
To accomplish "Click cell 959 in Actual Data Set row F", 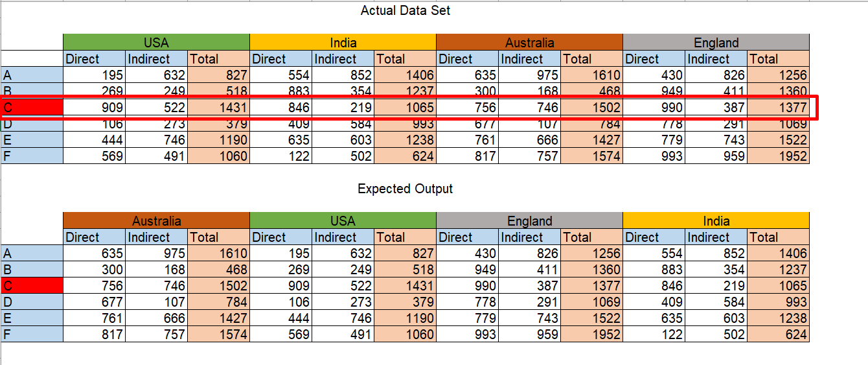I will point(716,156).
